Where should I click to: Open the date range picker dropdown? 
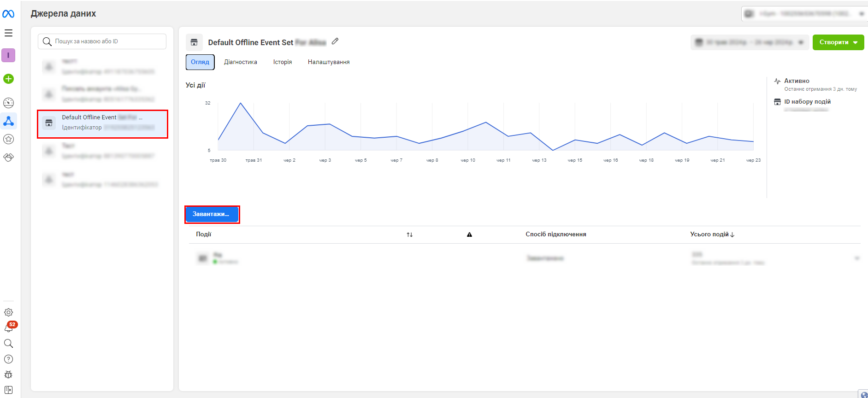tap(750, 42)
